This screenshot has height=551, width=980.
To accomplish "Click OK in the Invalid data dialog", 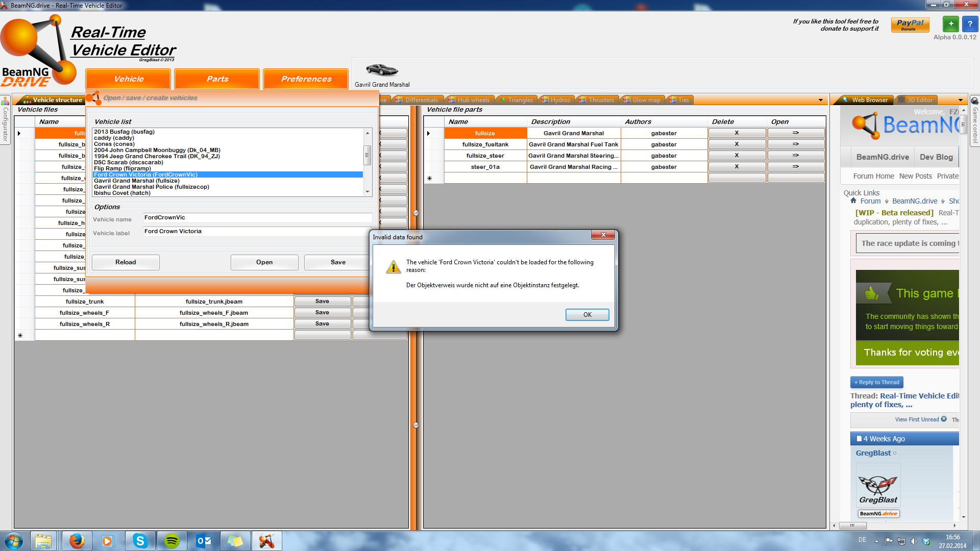I will click(x=587, y=315).
